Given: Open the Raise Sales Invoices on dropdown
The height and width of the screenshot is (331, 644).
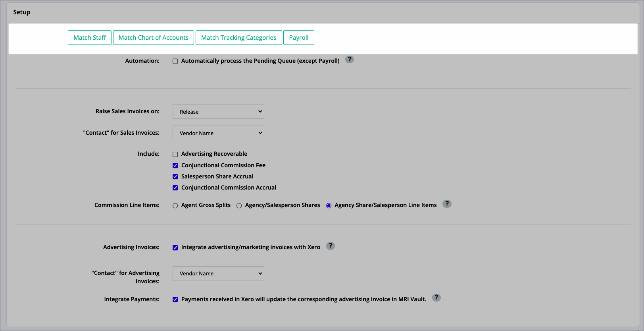Looking at the screenshot, I should point(218,112).
